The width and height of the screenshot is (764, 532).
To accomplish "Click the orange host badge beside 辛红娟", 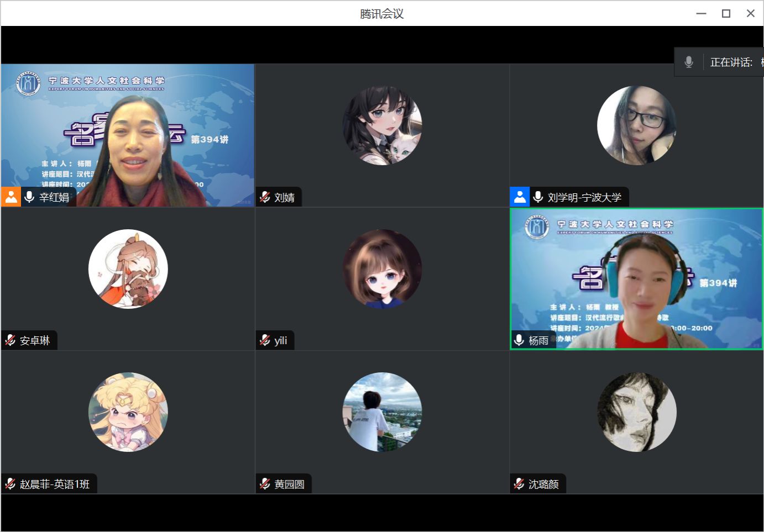I will click(x=11, y=197).
